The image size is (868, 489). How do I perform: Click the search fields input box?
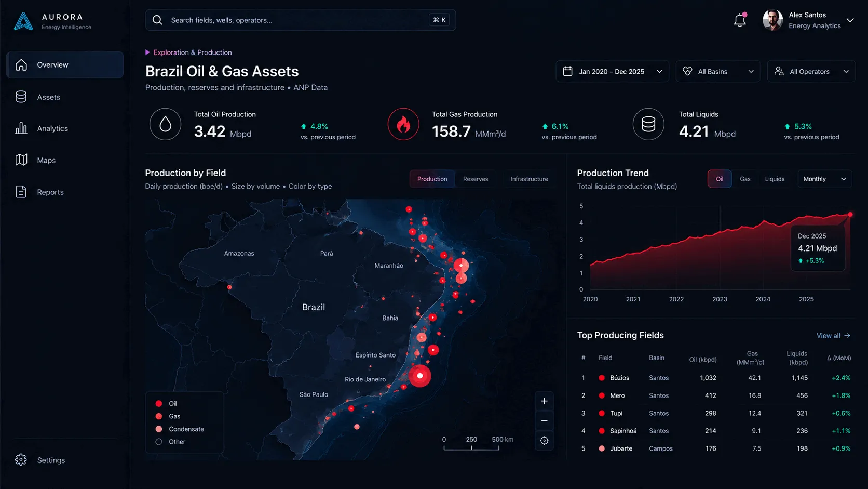[x=301, y=20]
